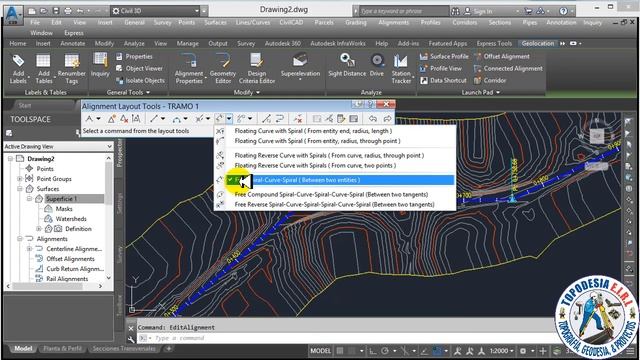Open the Tangent-Tangent tool dropdown arrow
640x360 pixels.
(x=98, y=119)
